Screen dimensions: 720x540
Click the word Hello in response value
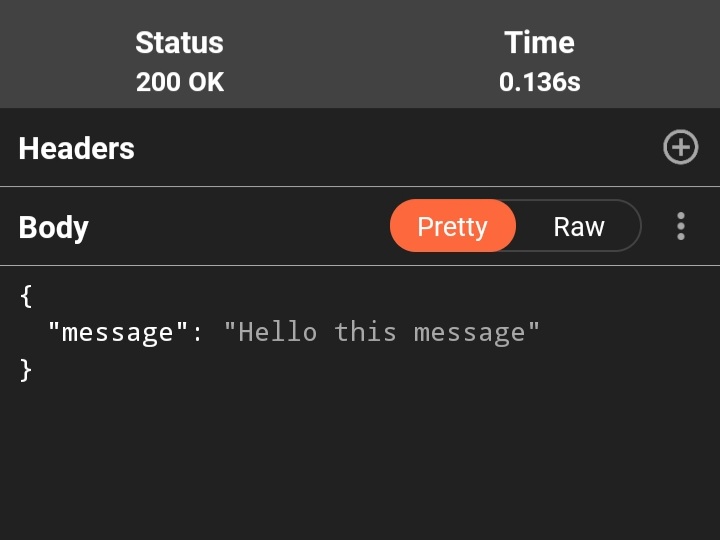[278, 332]
